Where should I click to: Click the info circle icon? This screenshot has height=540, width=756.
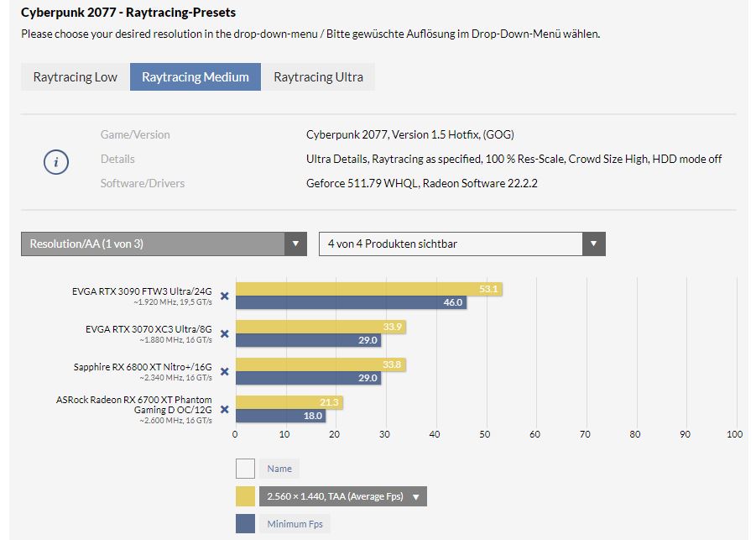point(56,162)
